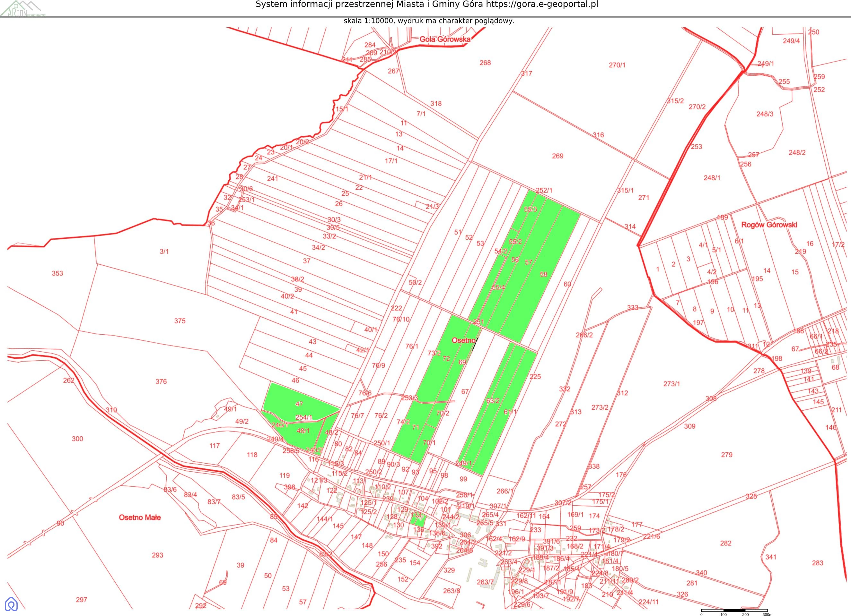
Task: Click the scale 1:10000 caption text
Action: [x=429, y=21]
